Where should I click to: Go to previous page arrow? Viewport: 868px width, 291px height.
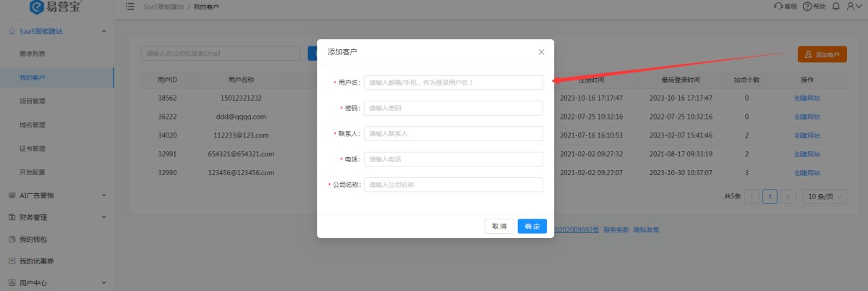pyautogui.click(x=752, y=197)
